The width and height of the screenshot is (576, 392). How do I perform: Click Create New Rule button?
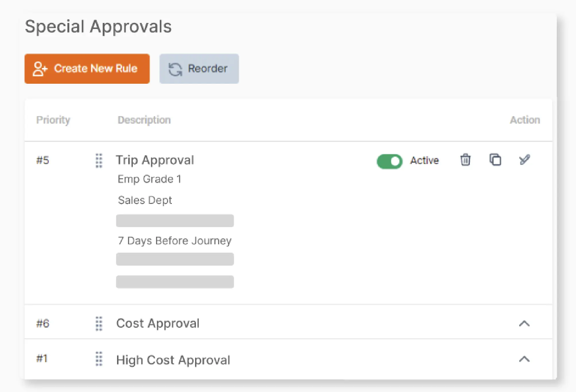(x=87, y=69)
